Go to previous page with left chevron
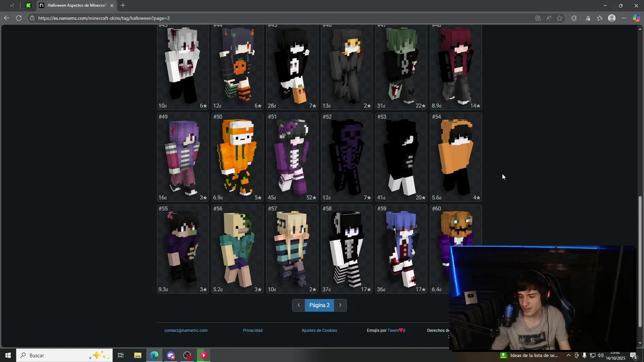Image resolution: width=644 pixels, height=362 pixels. pos(299,305)
